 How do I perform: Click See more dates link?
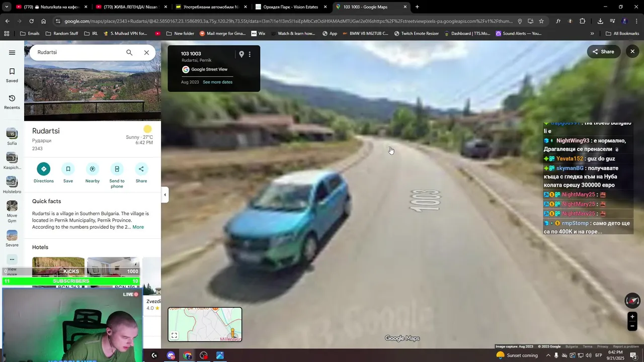tap(217, 82)
